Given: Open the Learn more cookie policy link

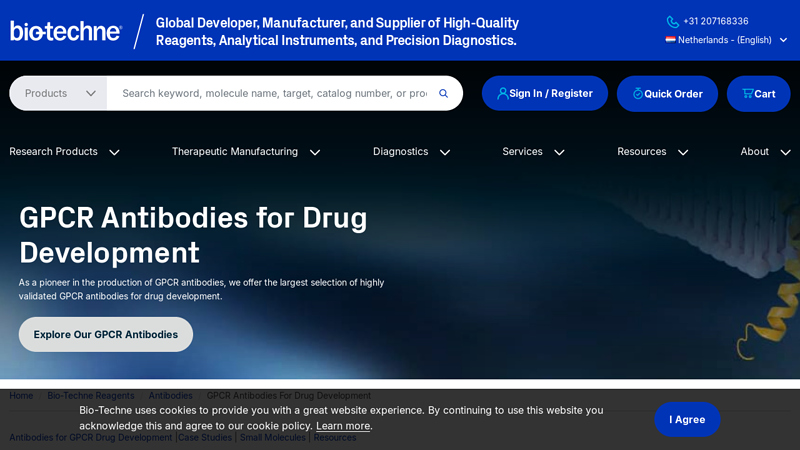Looking at the screenshot, I should pyautogui.click(x=343, y=426).
